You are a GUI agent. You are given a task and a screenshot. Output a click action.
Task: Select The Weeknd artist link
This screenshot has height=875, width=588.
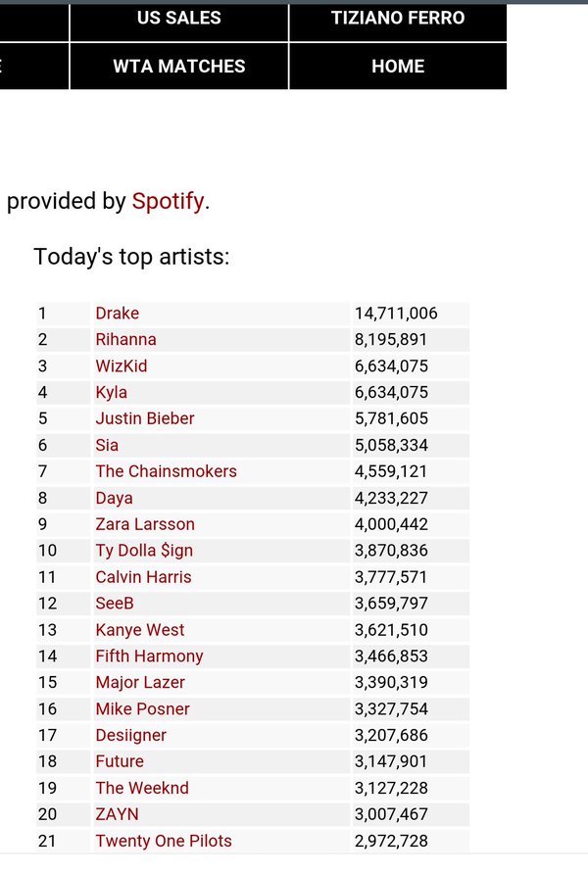click(x=141, y=788)
